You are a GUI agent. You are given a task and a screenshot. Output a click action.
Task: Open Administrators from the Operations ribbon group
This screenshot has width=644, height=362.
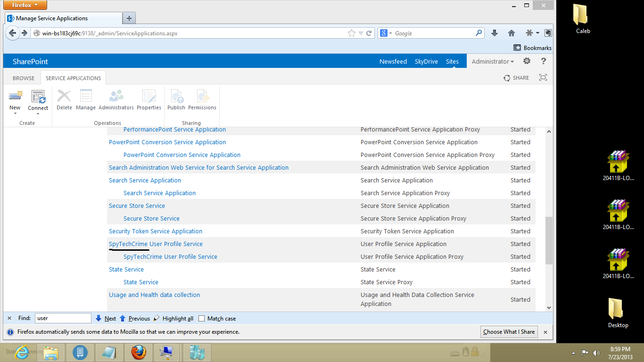(x=116, y=100)
